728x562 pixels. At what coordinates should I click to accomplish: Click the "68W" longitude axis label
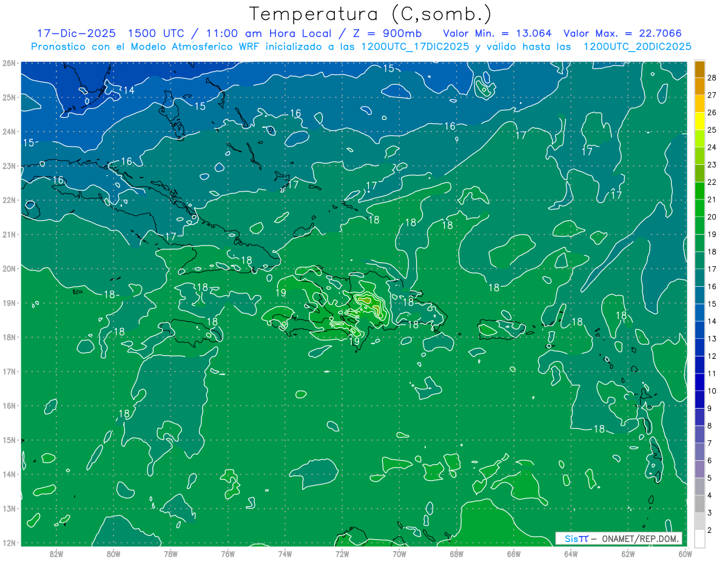[x=456, y=554]
